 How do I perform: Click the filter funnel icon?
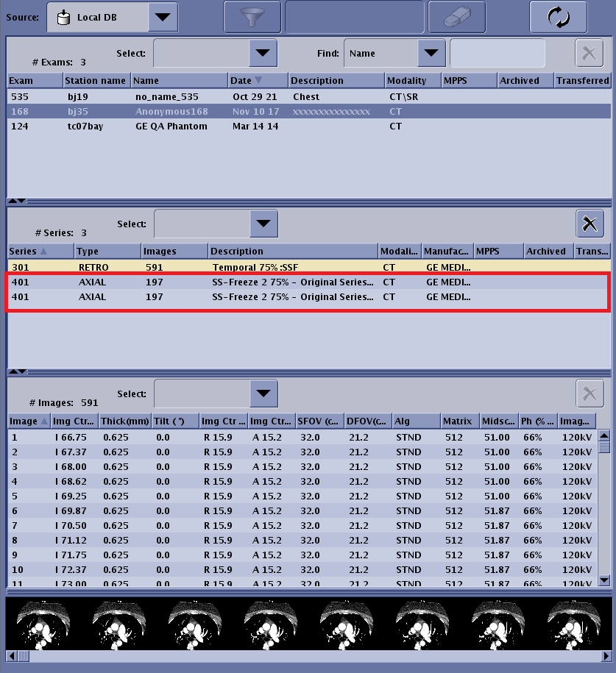pyautogui.click(x=252, y=17)
